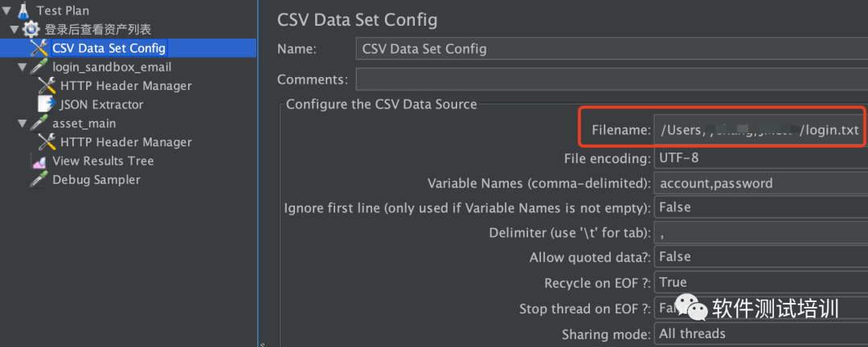The width and height of the screenshot is (868, 347).
Task: Click the Filename path input field
Action: pos(759,130)
